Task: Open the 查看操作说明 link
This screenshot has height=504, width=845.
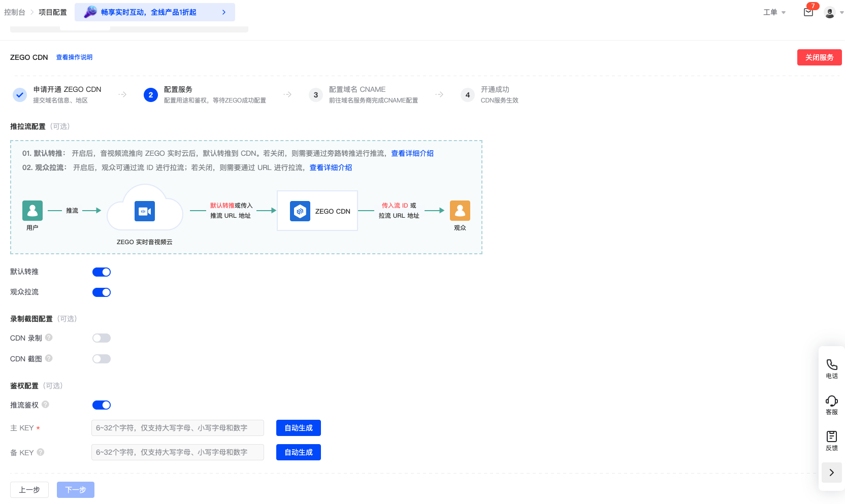Action: coord(74,57)
